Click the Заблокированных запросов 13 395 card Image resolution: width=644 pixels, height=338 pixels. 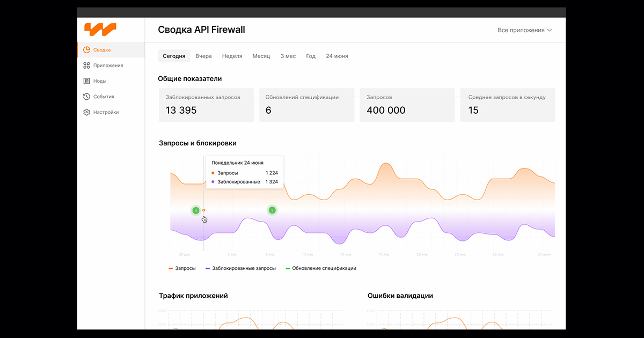coord(207,105)
